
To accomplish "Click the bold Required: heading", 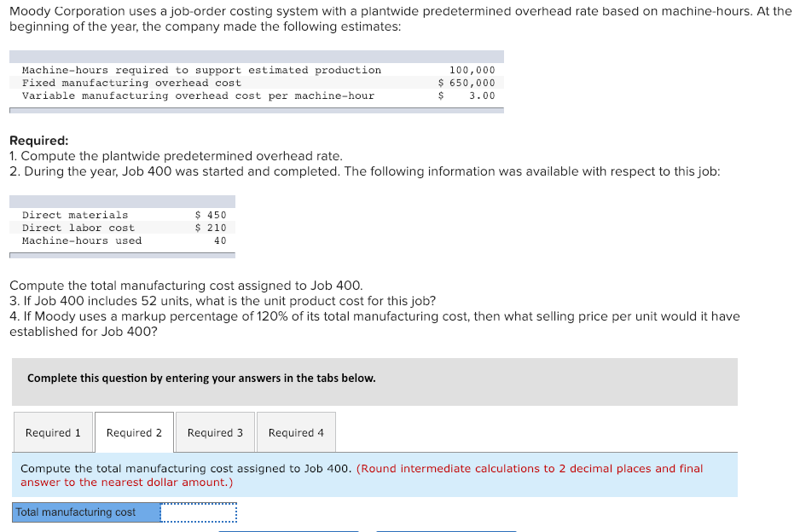I will pos(38,141).
